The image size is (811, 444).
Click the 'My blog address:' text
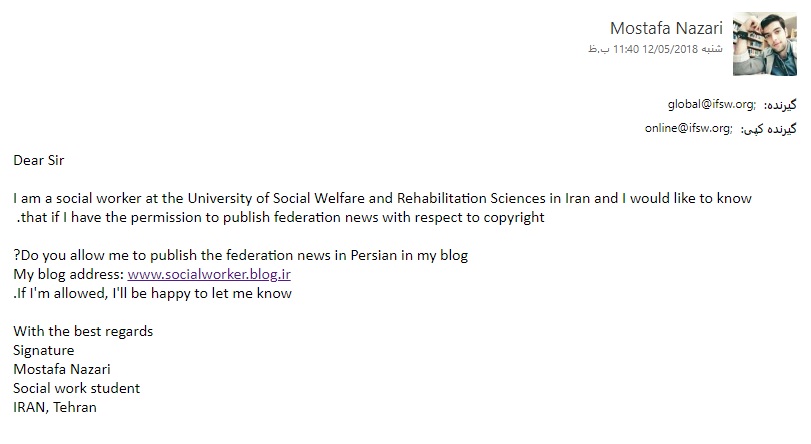click(69, 274)
